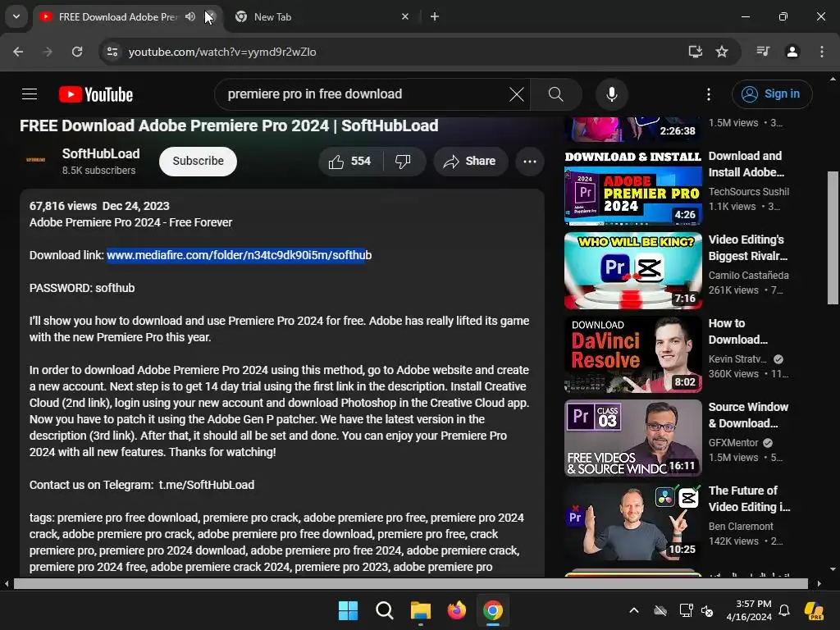Open the 2:26:38 video thumbnail
The height and width of the screenshot is (630, 840).
pos(632,129)
